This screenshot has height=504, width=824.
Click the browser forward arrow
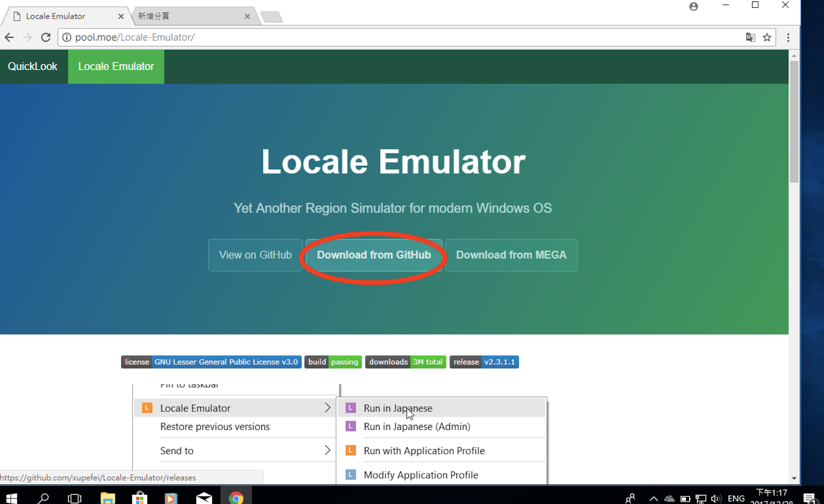pos(27,37)
